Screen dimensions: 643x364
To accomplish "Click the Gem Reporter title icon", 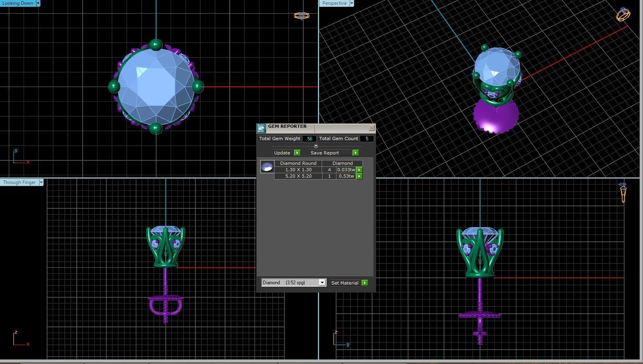I will (x=261, y=128).
